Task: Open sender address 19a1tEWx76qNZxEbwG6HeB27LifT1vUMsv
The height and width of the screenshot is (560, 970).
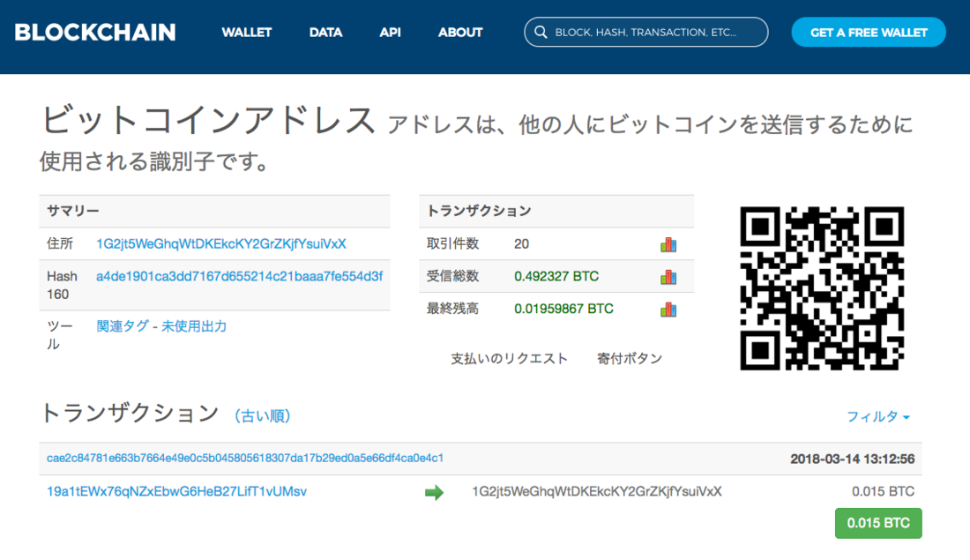Action: pyautogui.click(x=177, y=491)
